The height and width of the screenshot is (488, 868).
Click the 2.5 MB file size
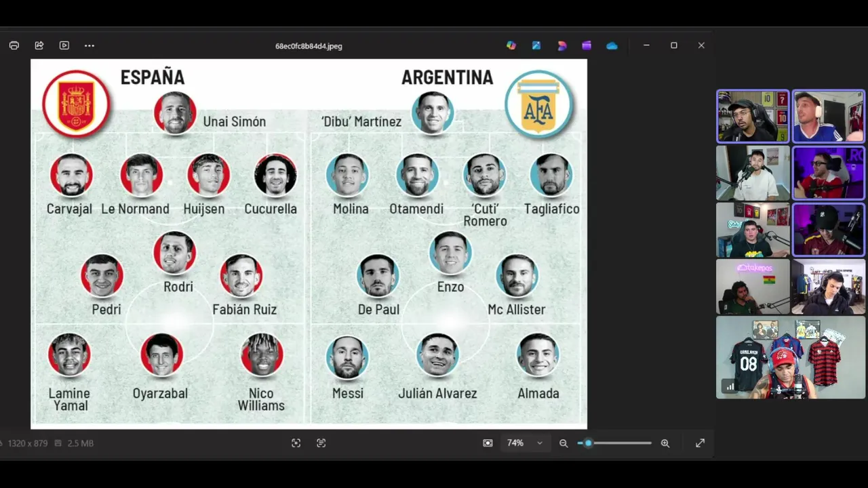[80, 443]
